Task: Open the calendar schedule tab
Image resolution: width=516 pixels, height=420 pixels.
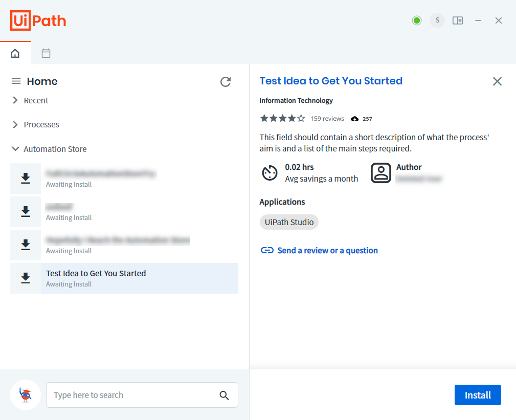Action: (46, 53)
